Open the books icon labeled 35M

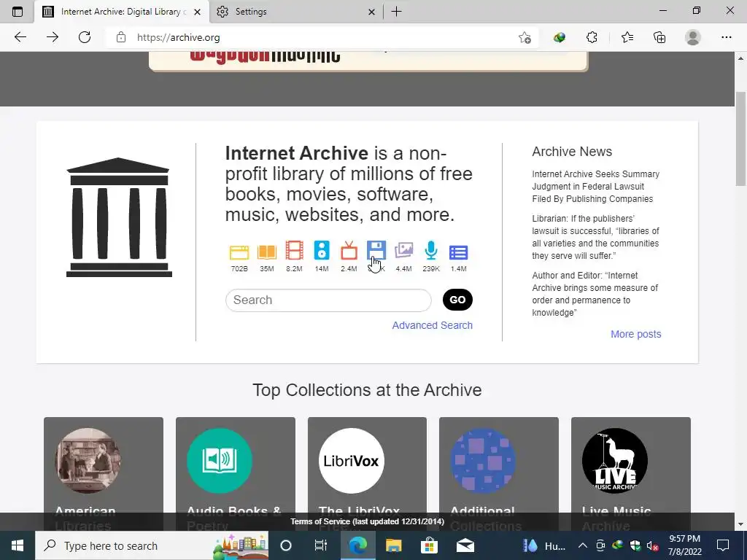click(x=267, y=252)
